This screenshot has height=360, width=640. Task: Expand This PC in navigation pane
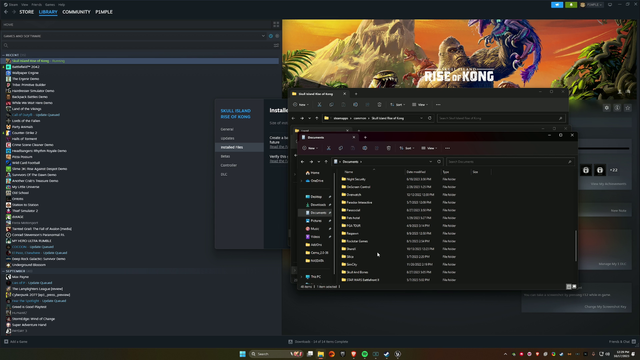pos(302,276)
